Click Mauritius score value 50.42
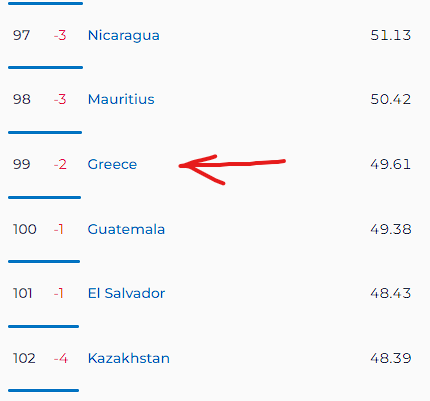Image resolution: width=430 pixels, height=401 pixels. [x=391, y=99]
